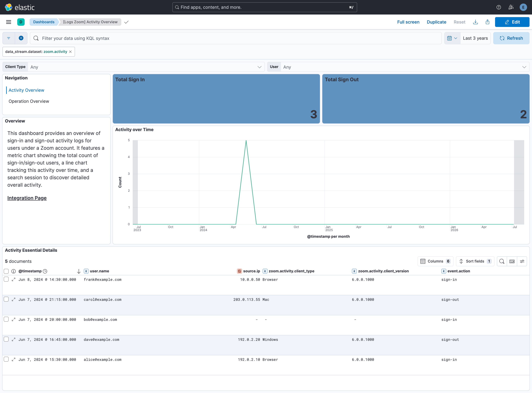Viewport: 532px width, 393px height.
Task: Select the frank@example.com row checkbox
Action: tap(6, 279)
